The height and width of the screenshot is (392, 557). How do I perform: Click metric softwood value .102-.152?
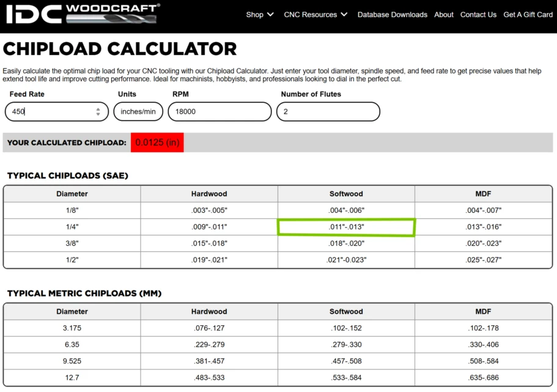[x=346, y=328]
